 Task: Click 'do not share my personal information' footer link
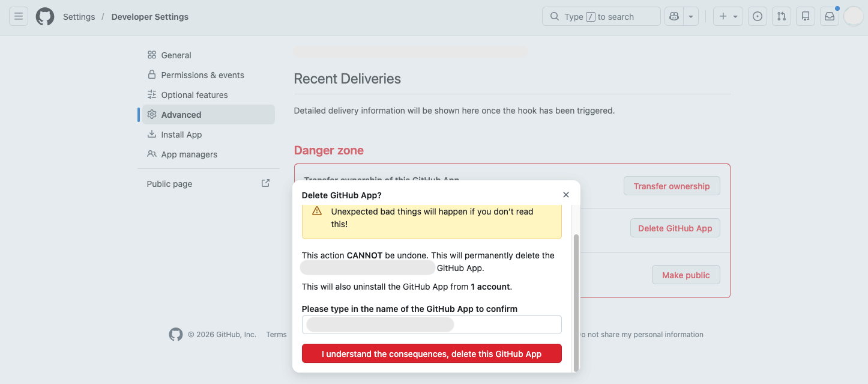pos(641,335)
